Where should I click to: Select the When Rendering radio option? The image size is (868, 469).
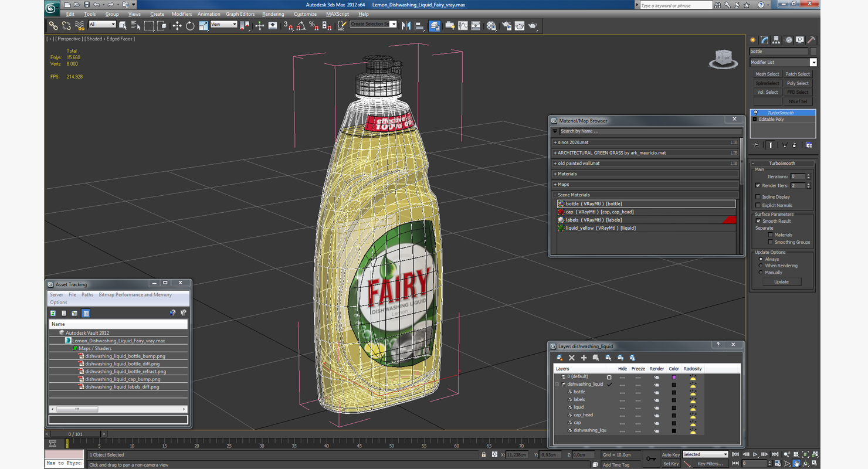pos(761,266)
